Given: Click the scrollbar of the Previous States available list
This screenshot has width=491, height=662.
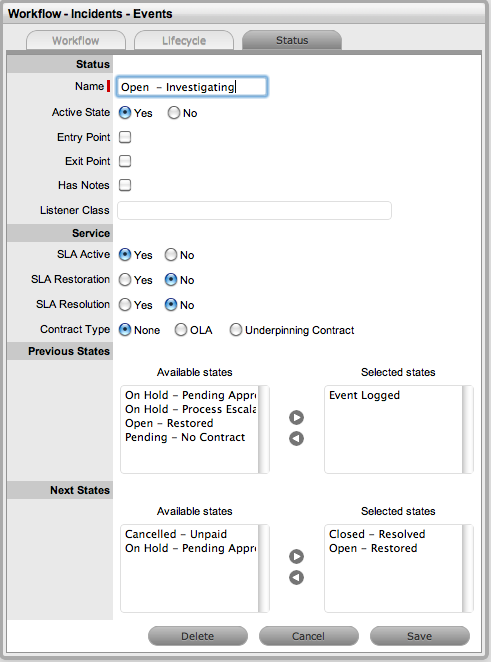Looking at the screenshot, I should [263, 429].
